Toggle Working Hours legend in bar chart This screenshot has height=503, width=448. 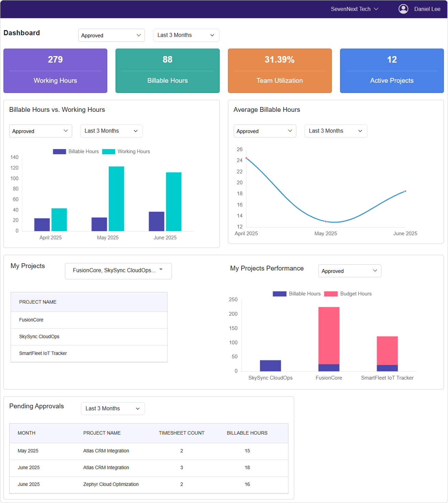click(x=126, y=151)
